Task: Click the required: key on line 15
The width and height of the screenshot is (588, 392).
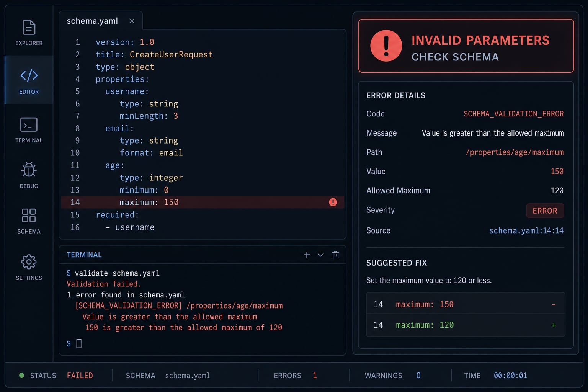Action: coord(117,215)
